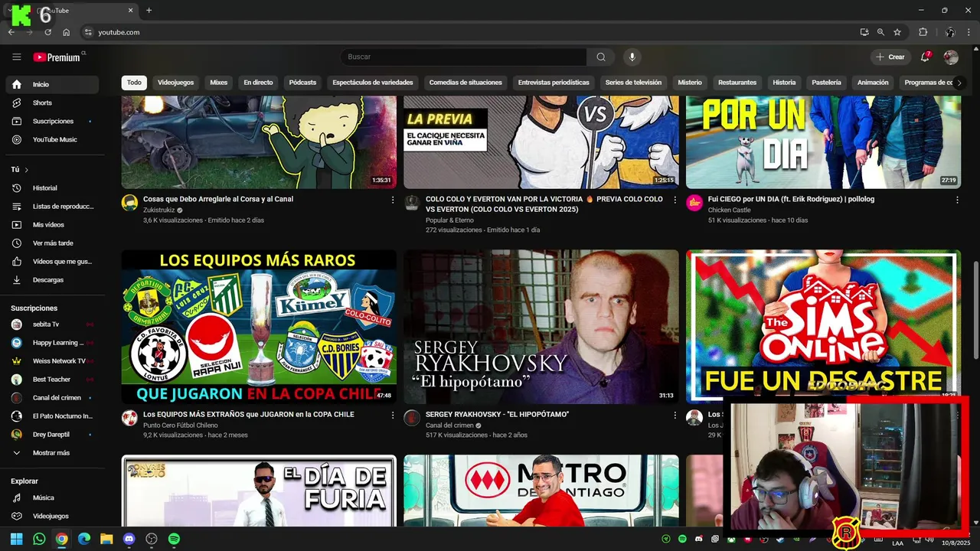Open Spotify from the taskbar
The height and width of the screenshot is (551, 980).
(174, 539)
